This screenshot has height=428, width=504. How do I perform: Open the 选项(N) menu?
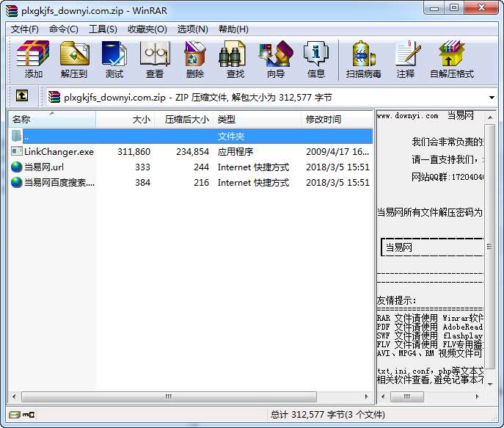point(192,29)
